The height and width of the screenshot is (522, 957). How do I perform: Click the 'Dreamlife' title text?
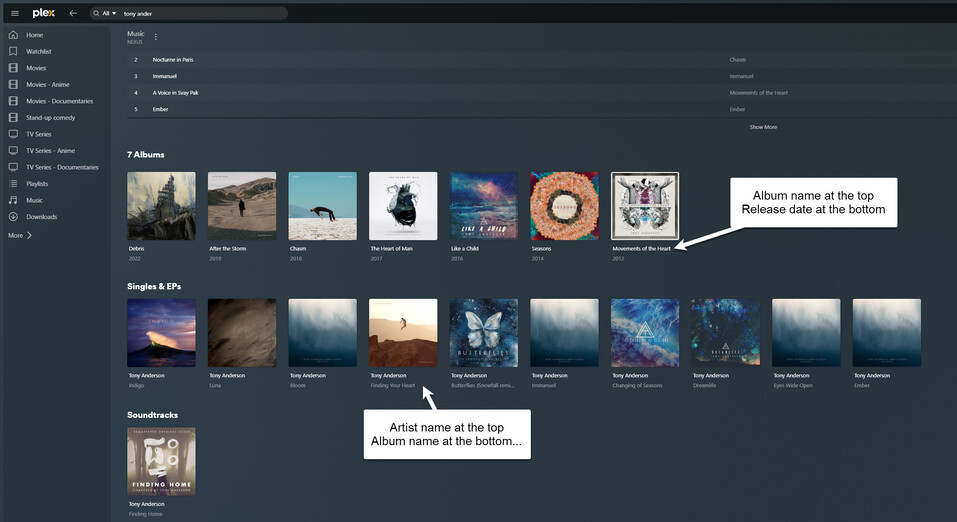coord(704,385)
